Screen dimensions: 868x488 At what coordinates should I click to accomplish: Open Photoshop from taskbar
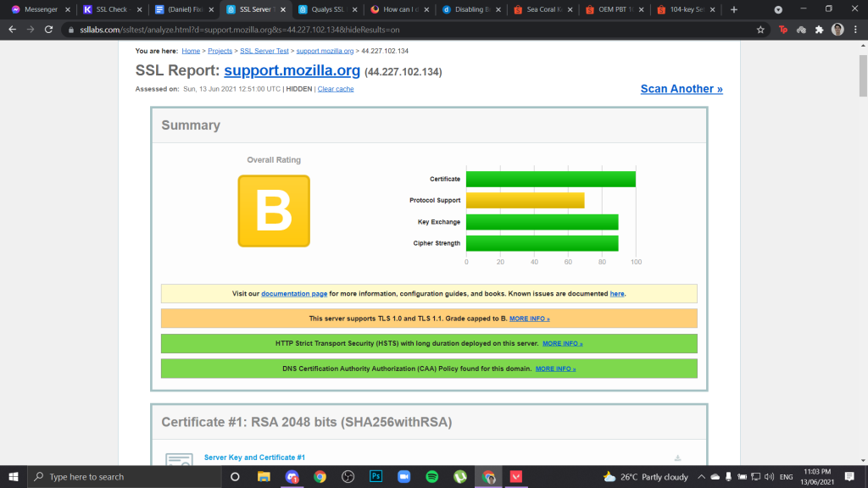376,476
